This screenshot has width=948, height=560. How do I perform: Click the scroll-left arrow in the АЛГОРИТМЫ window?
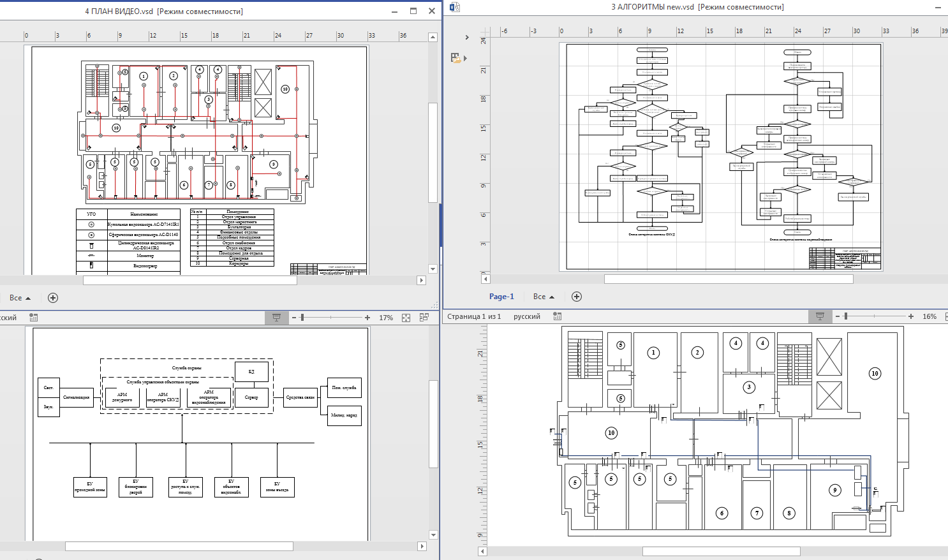click(x=485, y=279)
